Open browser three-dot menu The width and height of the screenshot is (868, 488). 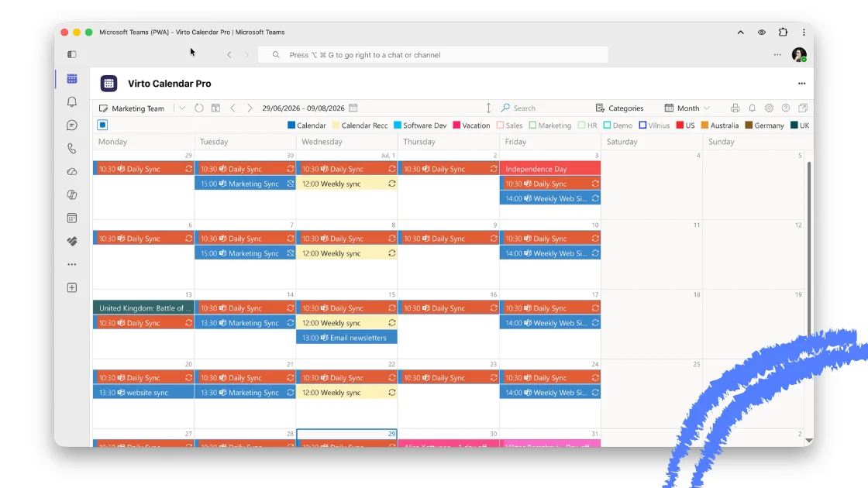point(804,32)
